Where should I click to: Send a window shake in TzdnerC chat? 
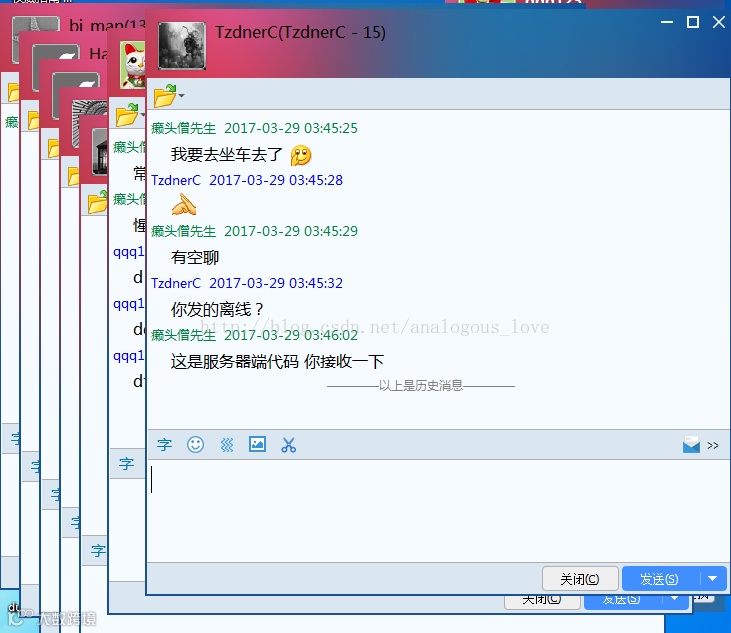click(227, 445)
